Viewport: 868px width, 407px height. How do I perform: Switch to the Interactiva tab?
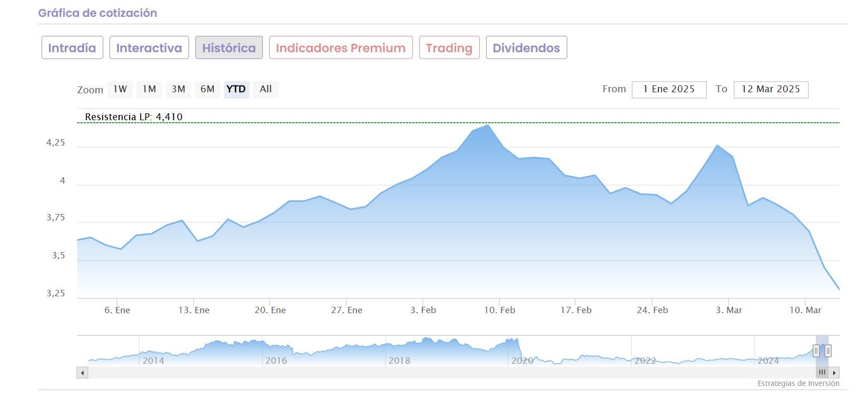coord(149,48)
